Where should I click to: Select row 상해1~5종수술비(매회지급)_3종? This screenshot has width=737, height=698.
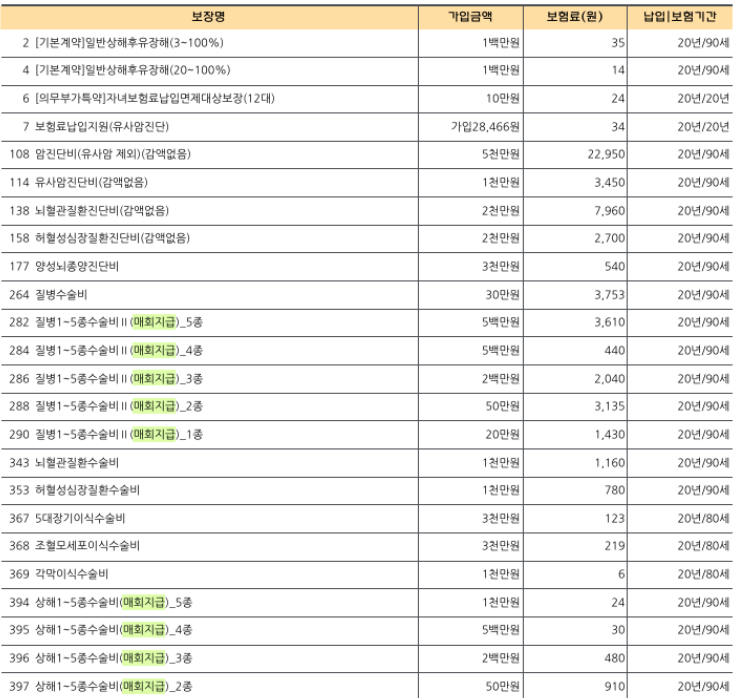[x=367, y=658]
